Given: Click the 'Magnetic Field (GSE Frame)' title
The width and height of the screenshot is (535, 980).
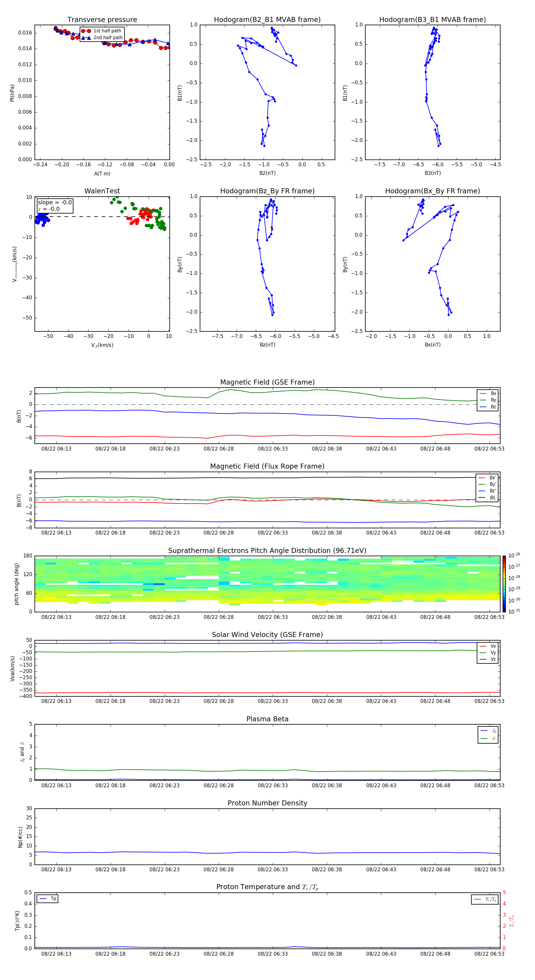Looking at the screenshot, I should [267, 382].
